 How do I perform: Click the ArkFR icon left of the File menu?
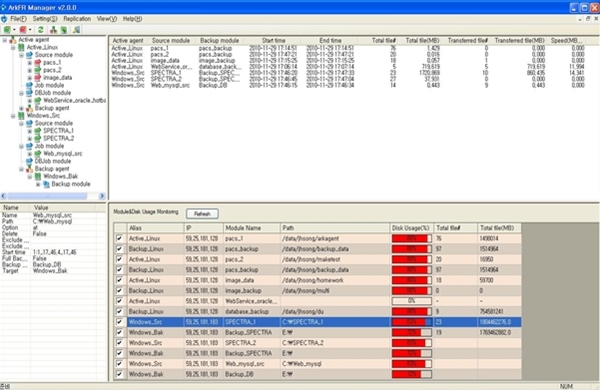(4, 19)
